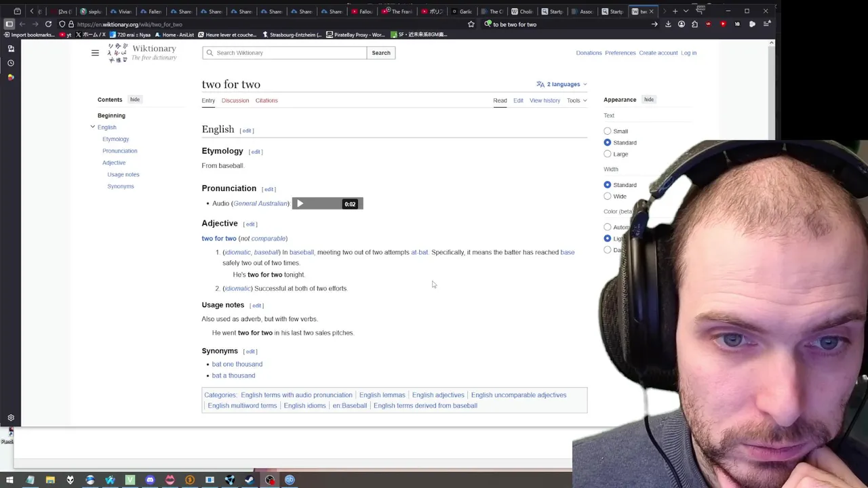Viewport: 868px width, 488px height.
Task: Open the View history tab
Action: [545, 100]
